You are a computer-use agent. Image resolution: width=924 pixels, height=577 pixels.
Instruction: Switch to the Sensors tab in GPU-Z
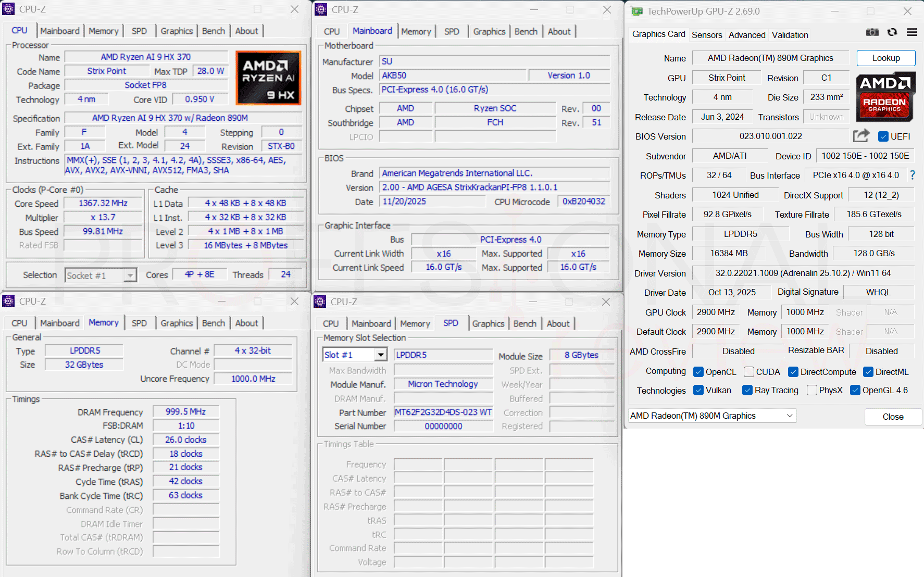pos(707,35)
